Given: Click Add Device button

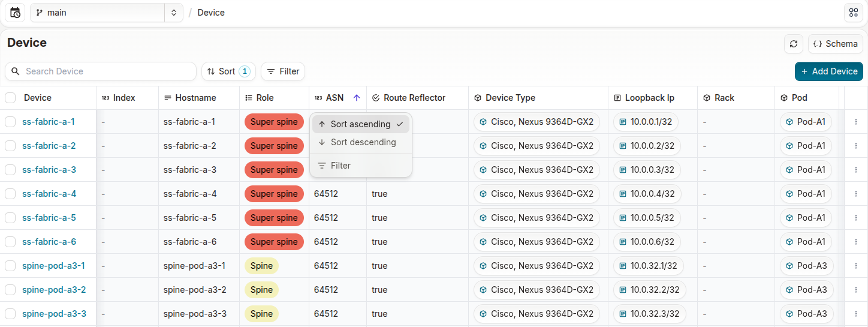Looking at the screenshot, I should pos(829,71).
